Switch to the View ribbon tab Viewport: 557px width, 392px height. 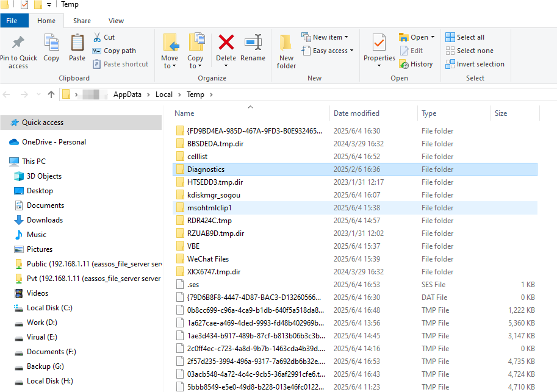tap(116, 21)
